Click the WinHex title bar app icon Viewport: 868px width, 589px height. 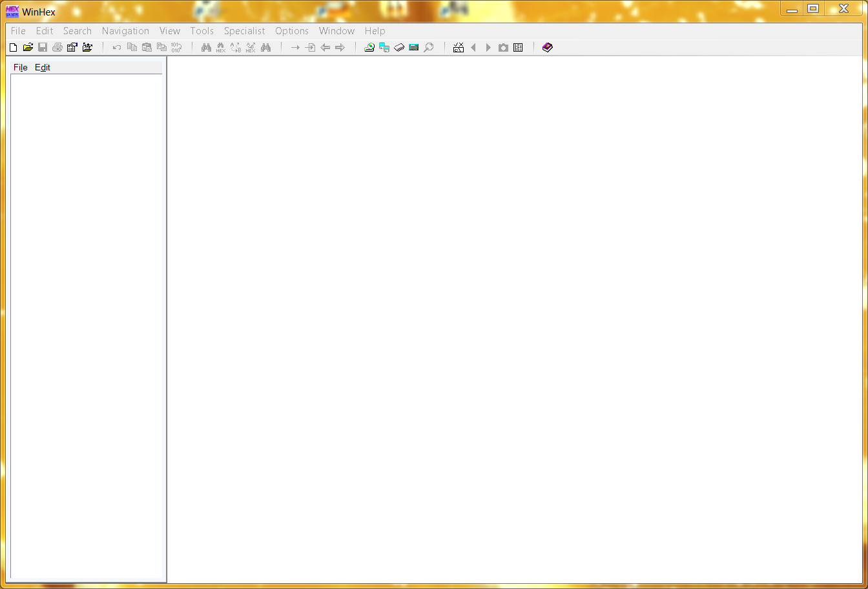pos(12,12)
